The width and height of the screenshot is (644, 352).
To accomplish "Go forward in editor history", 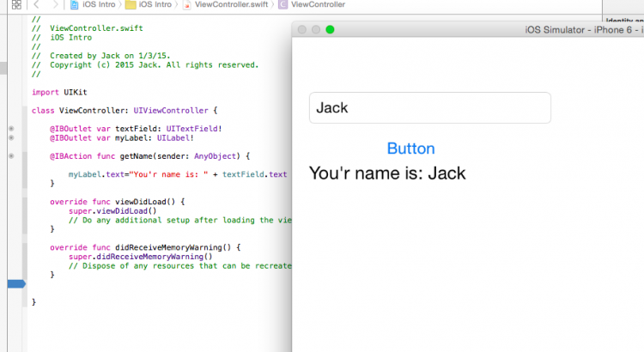I will 57,5.
